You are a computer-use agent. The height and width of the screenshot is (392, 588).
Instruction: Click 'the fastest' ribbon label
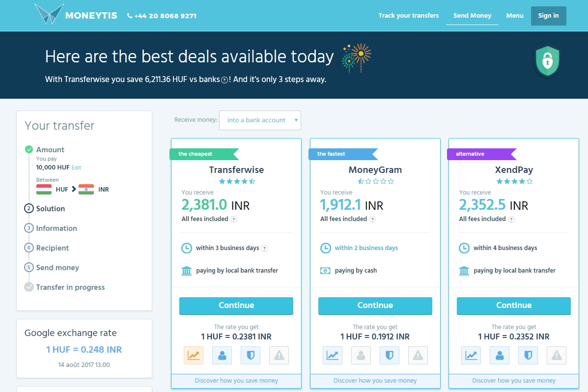pyautogui.click(x=331, y=154)
